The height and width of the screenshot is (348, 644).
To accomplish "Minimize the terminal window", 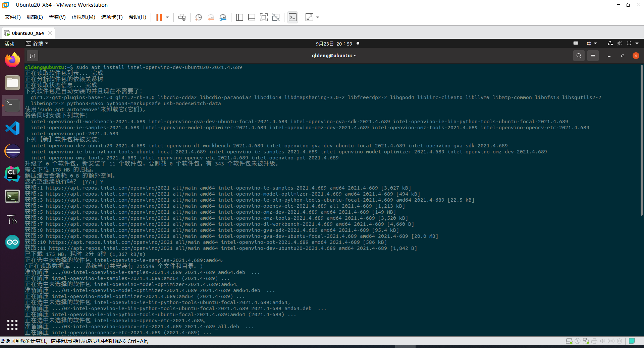I will 609,56.
